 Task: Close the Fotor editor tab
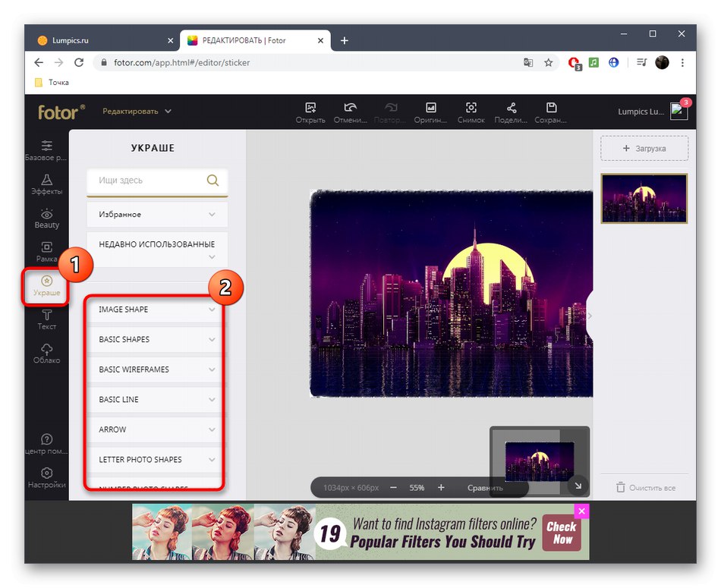pos(320,40)
